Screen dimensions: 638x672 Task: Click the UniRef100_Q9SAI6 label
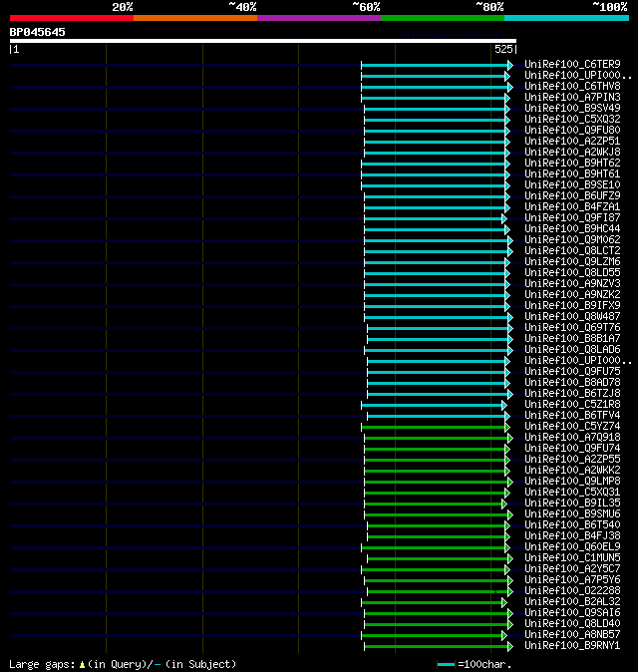point(572,613)
